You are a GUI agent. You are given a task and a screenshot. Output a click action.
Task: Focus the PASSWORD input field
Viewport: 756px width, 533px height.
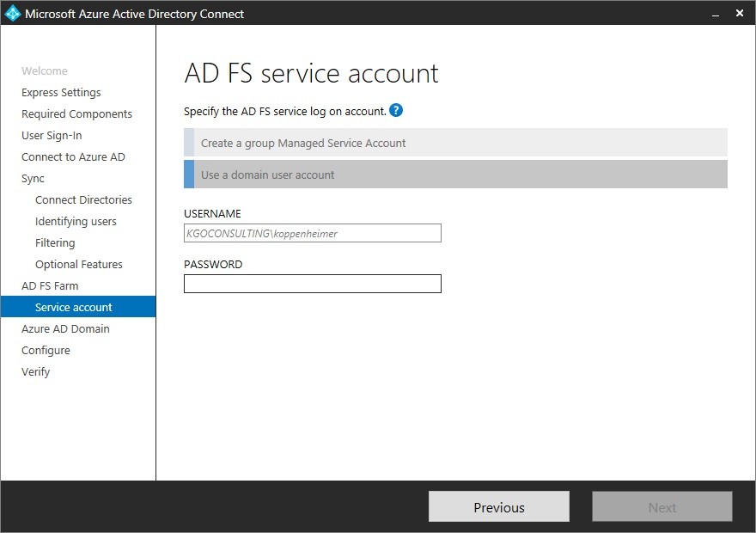click(313, 284)
